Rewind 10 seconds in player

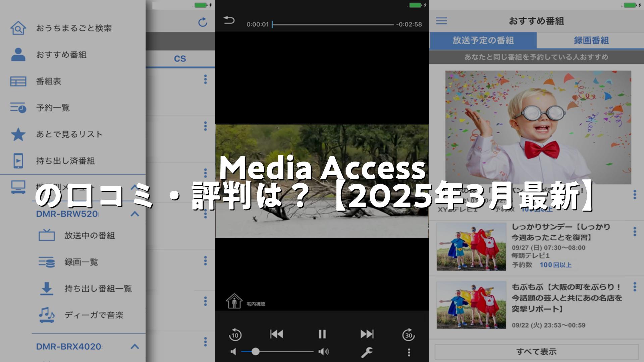(x=235, y=334)
